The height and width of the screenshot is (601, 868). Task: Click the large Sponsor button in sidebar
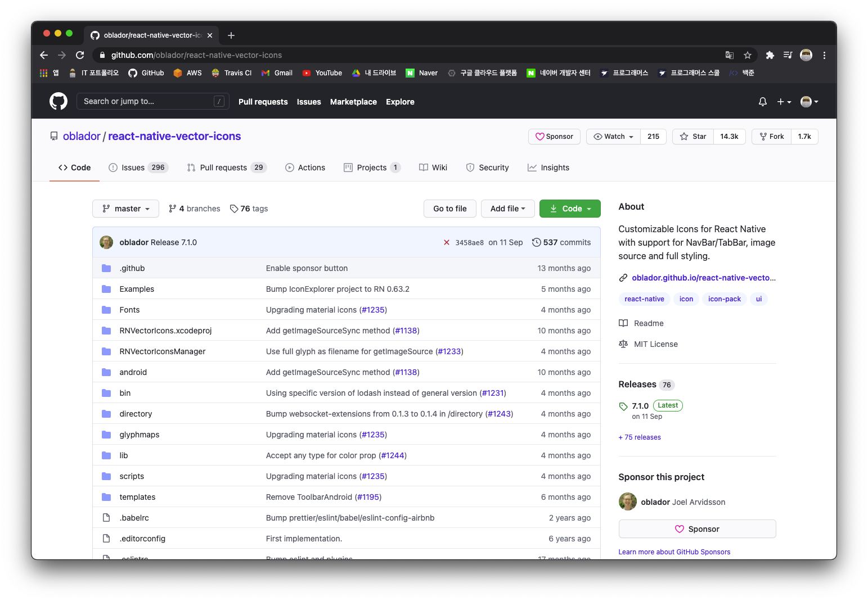coord(697,529)
